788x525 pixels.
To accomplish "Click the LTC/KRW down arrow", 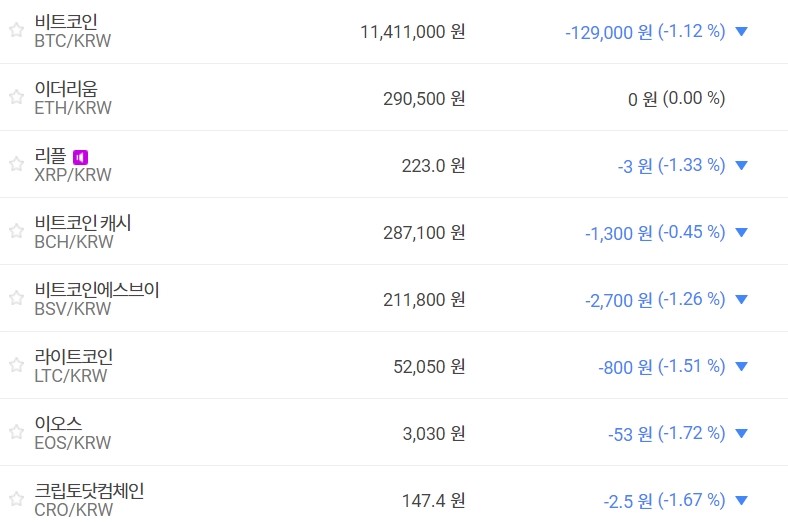I will pos(741,367).
